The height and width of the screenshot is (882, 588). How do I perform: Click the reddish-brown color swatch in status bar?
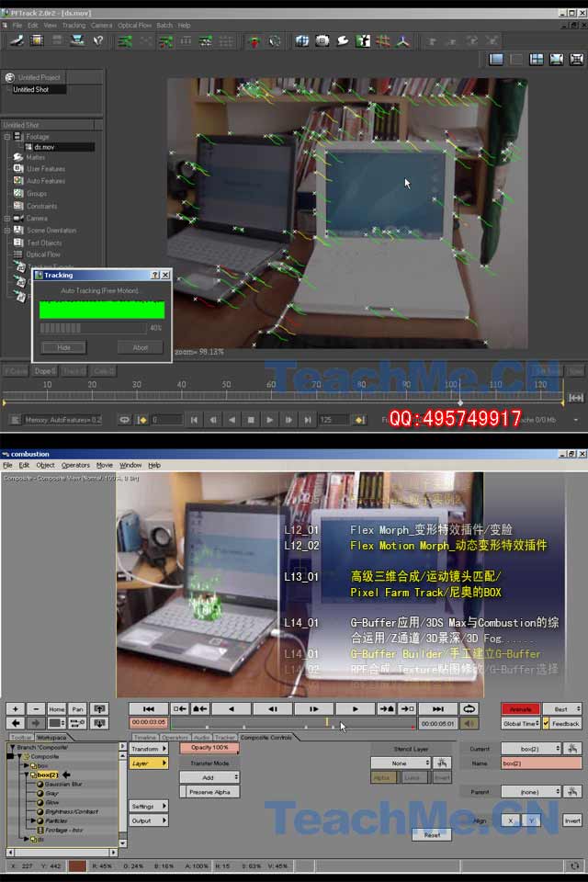point(77,865)
